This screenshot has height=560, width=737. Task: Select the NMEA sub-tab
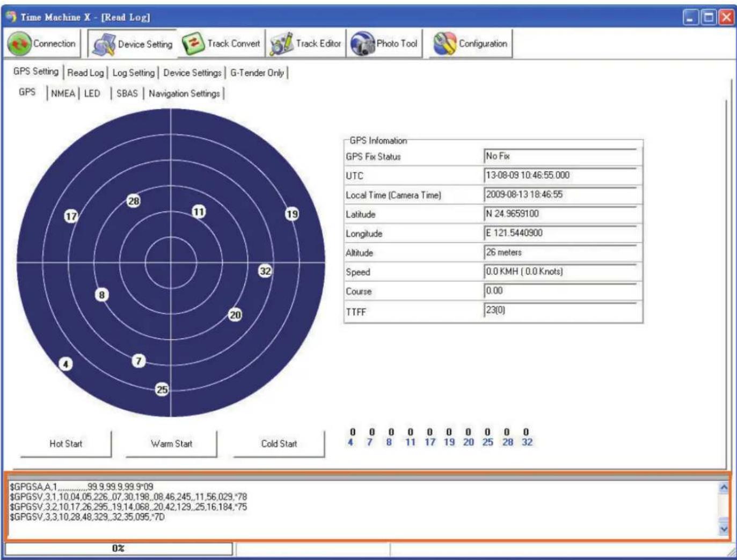coord(63,93)
